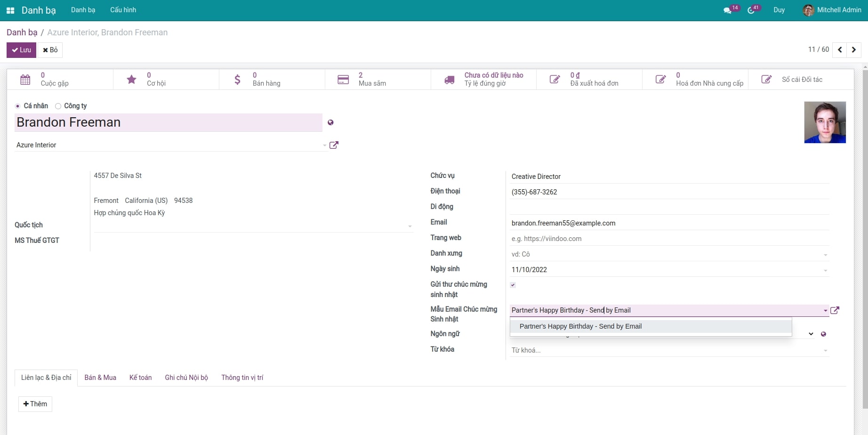This screenshot has height=435, width=868.
Task: Open Azure Interior company external link icon
Action: point(334,145)
